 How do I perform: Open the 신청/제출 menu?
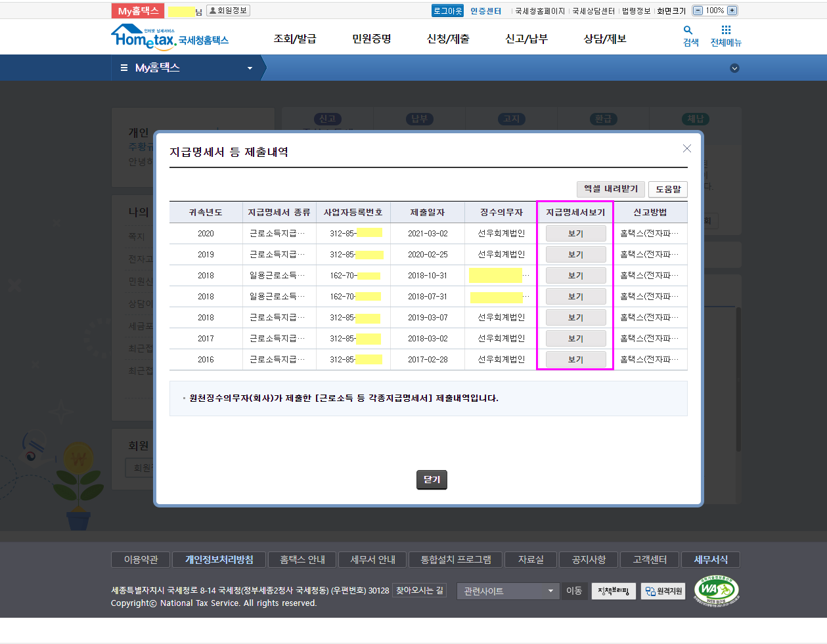tap(448, 39)
